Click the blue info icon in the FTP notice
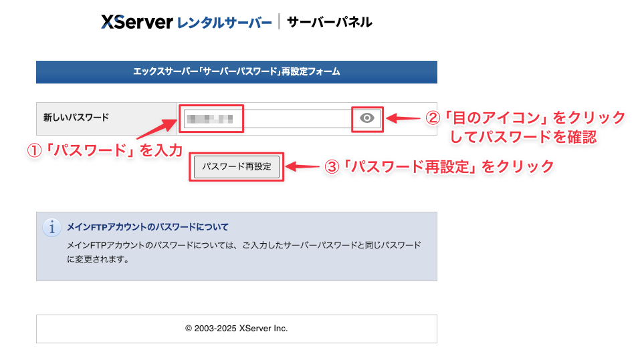This screenshot has height=364, width=642. pyautogui.click(x=51, y=228)
